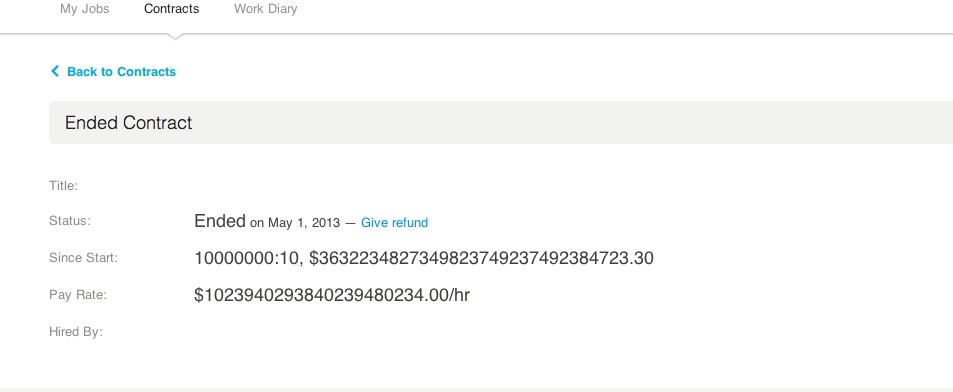
Task: Click the May 1, 2013 end date
Action: coord(304,223)
